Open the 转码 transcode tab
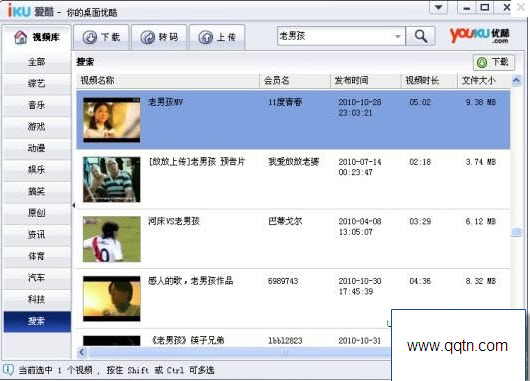The image size is (530, 381). [159, 37]
